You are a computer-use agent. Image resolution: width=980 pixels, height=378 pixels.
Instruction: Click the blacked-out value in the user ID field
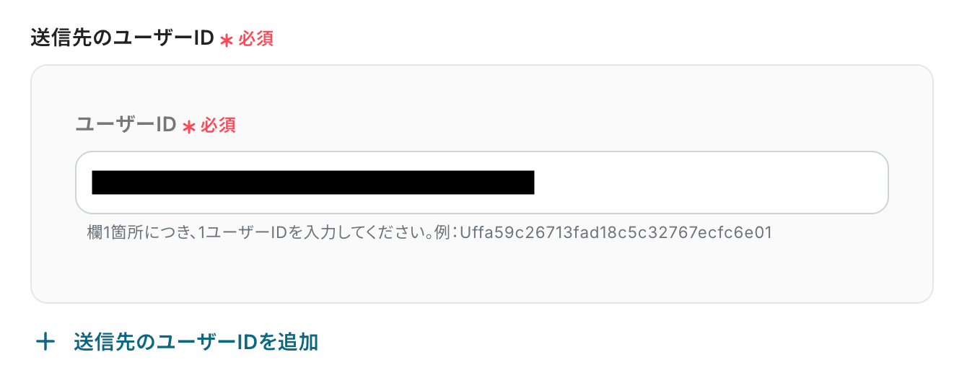pyautogui.click(x=313, y=183)
